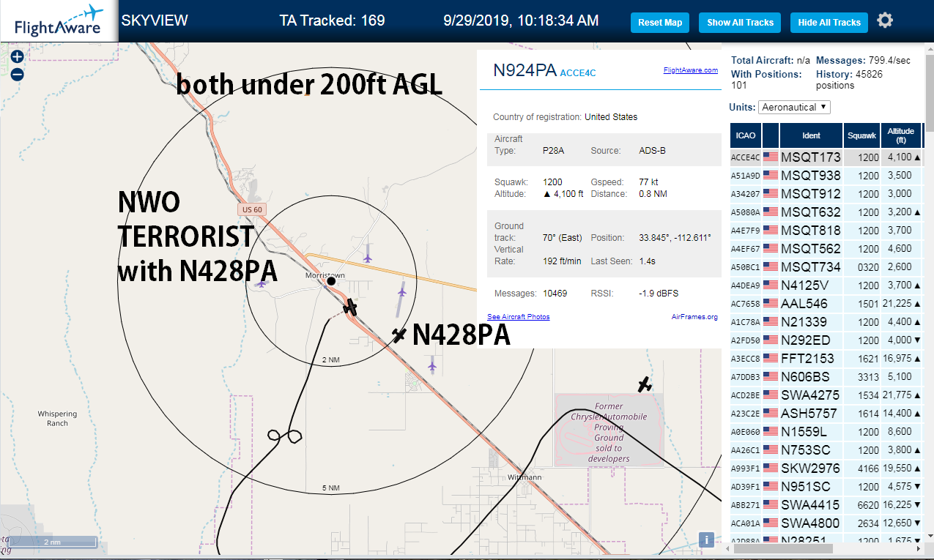Click Reset Map button

click(660, 23)
